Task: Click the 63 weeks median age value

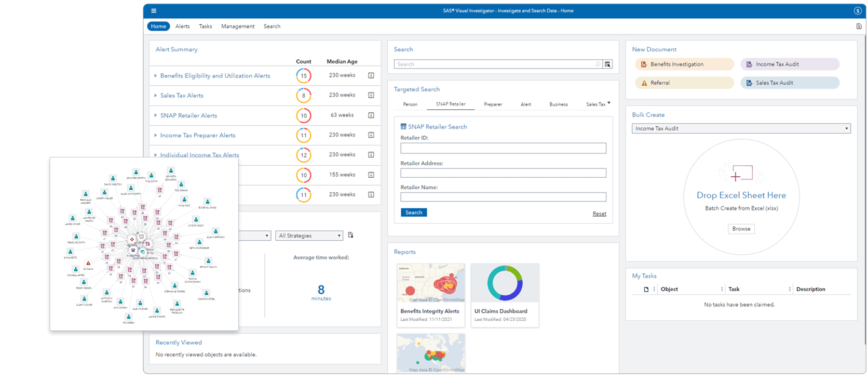Action: (342, 115)
